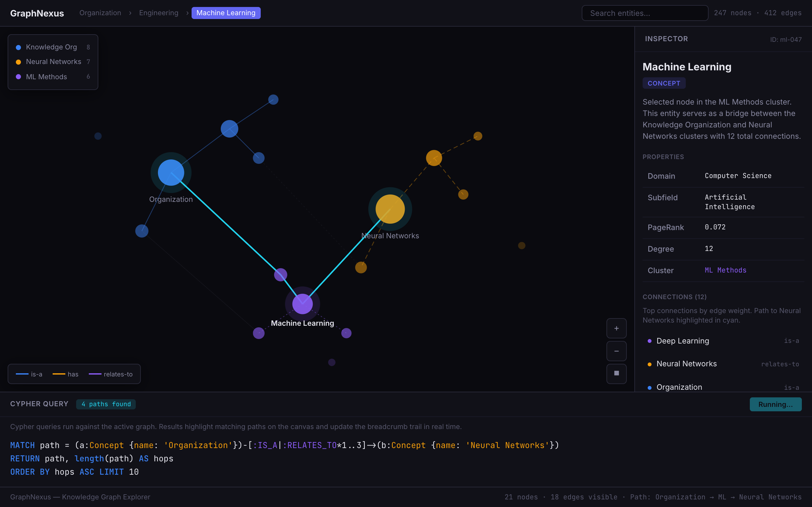Click the zoom out control on canvas
The height and width of the screenshot is (507, 812).
tap(616, 351)
